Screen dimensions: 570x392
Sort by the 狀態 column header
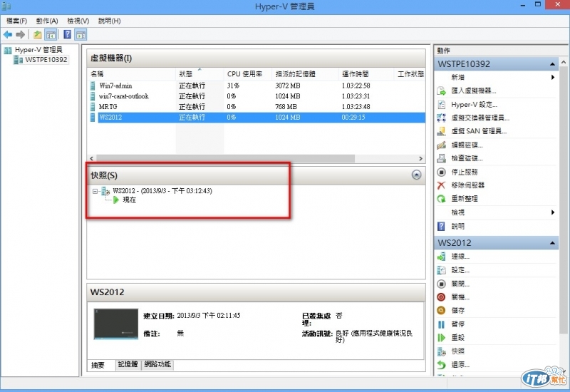coord(199,74)
